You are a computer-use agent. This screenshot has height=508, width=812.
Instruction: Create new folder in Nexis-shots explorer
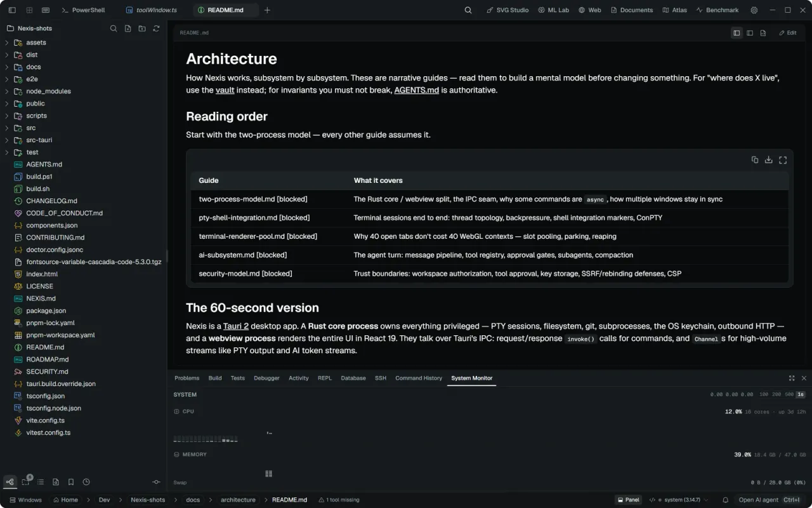pos(141,29)
